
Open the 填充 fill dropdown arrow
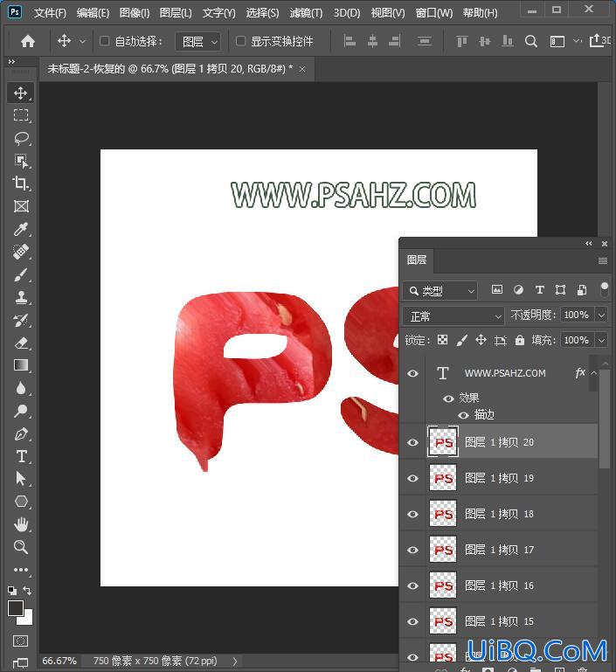tap(601, 340)
